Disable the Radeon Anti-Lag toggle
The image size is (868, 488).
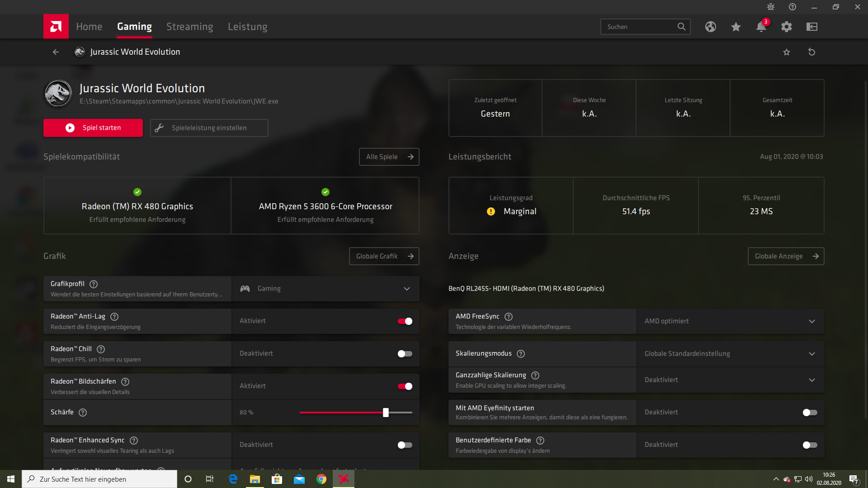point(405,321)
